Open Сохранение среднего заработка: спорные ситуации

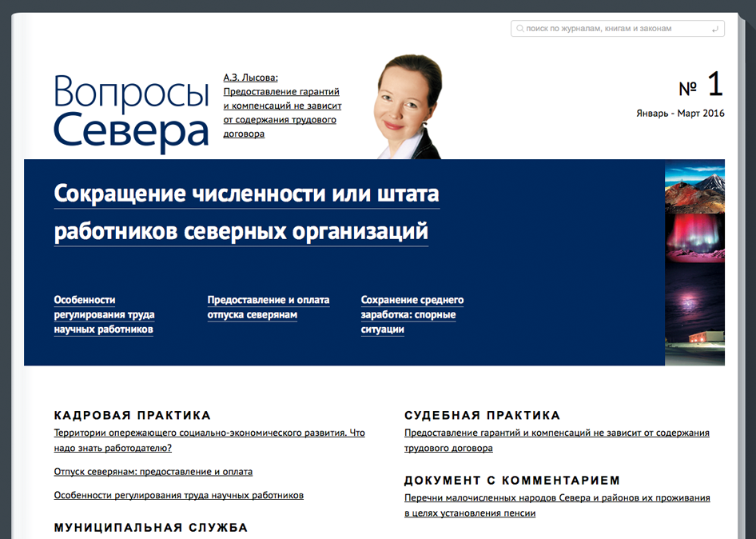pyautogui.click(x=412, y=314)
